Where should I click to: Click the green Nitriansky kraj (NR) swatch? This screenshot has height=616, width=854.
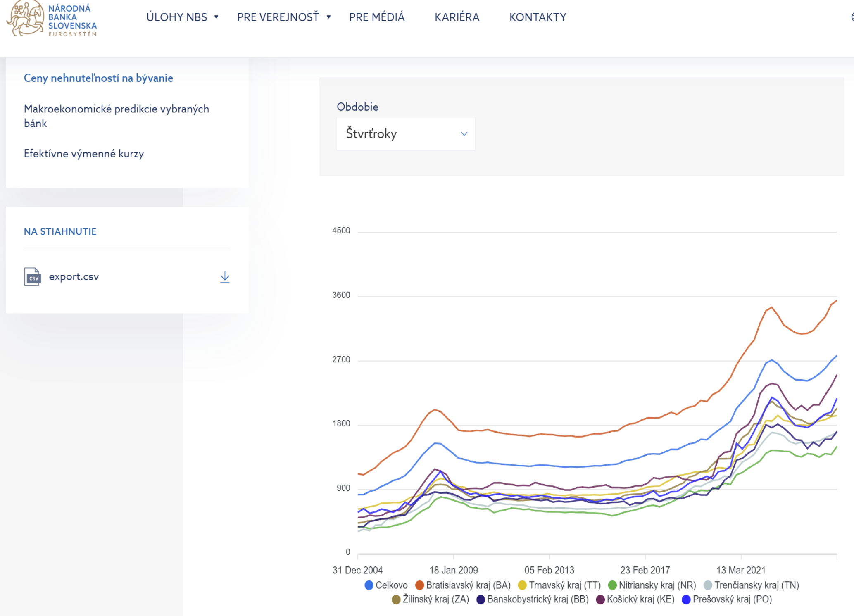coord(612,585)
